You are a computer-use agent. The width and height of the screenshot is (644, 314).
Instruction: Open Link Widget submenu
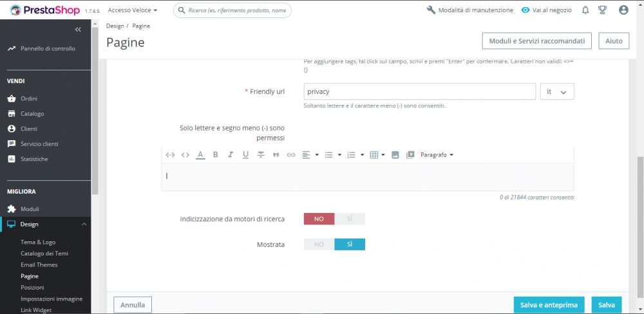coord(36,310)
